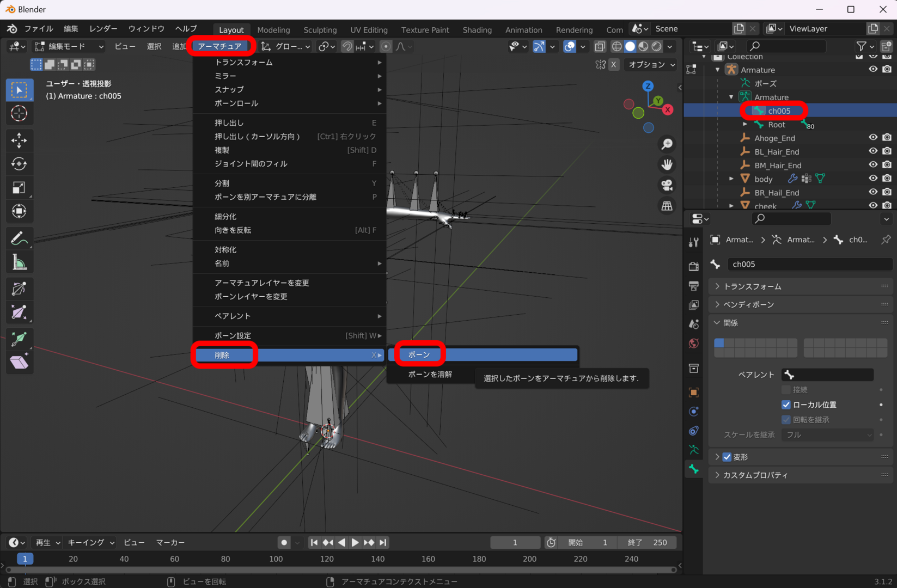Select the bone Roll tool
The width and height of the screenshot is (897, 588).
19,289
